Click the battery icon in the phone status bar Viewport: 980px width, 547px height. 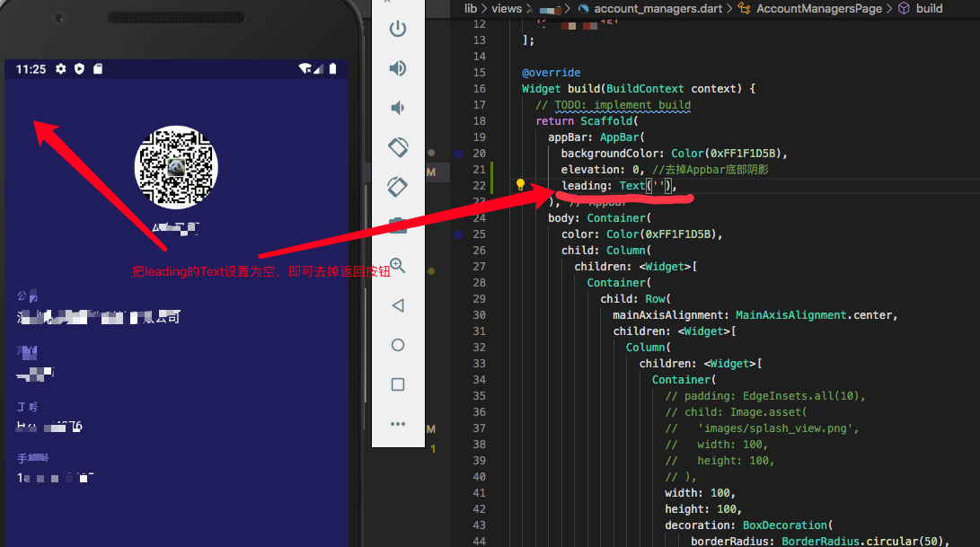pyautogui.click(x=332, y=69)
